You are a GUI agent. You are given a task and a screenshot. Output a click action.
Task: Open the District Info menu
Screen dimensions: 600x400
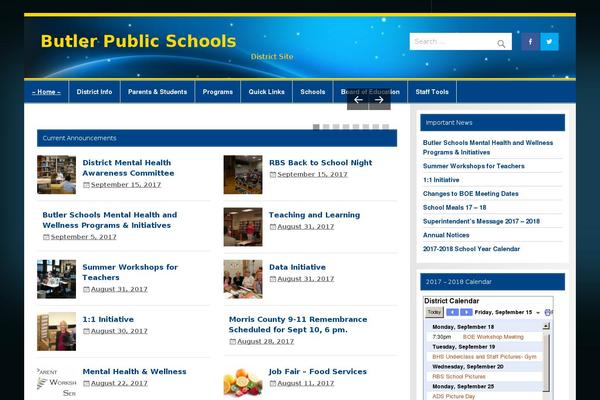pos(95,92)
